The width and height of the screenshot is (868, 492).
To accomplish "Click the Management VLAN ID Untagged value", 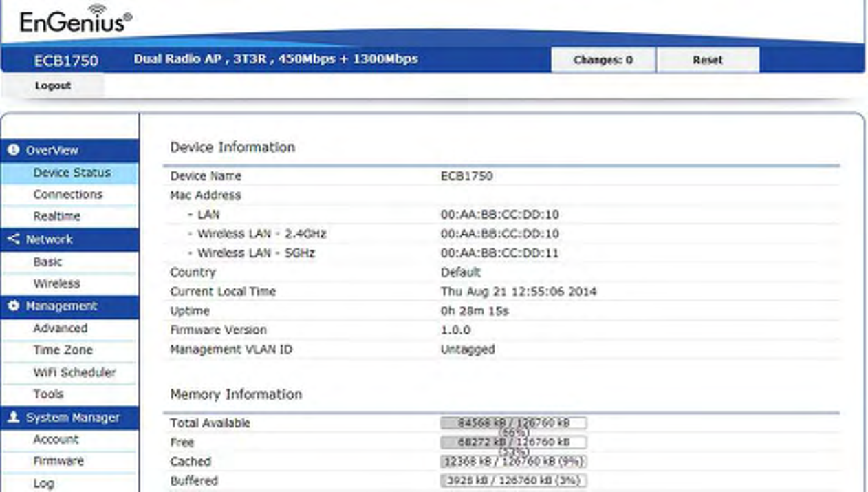I will coord(468,350).
